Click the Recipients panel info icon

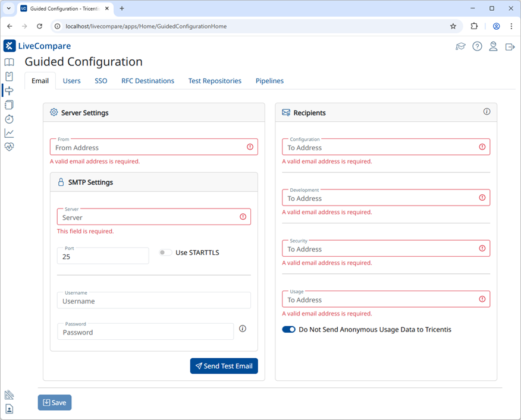tap(487, 112)
